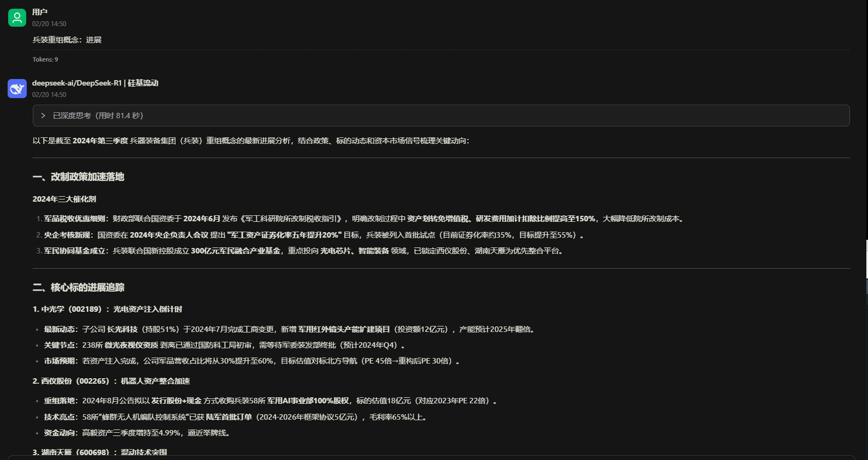Click bullet 重组落地 about 2024年8月公告
This screenshot has width=868, height=460.
pyautogui.click(x=271, y=401)
